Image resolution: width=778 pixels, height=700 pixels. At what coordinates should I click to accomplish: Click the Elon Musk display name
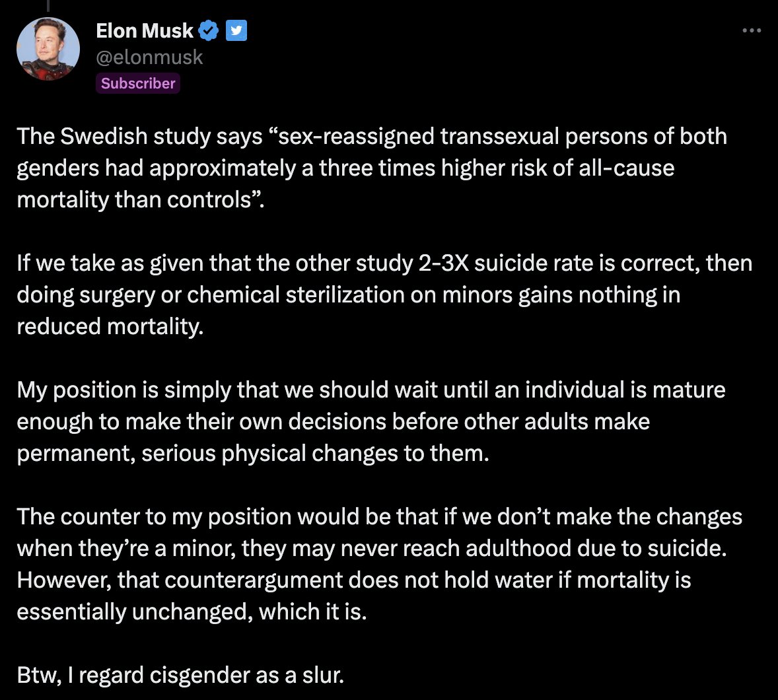(x=145, y=30)
